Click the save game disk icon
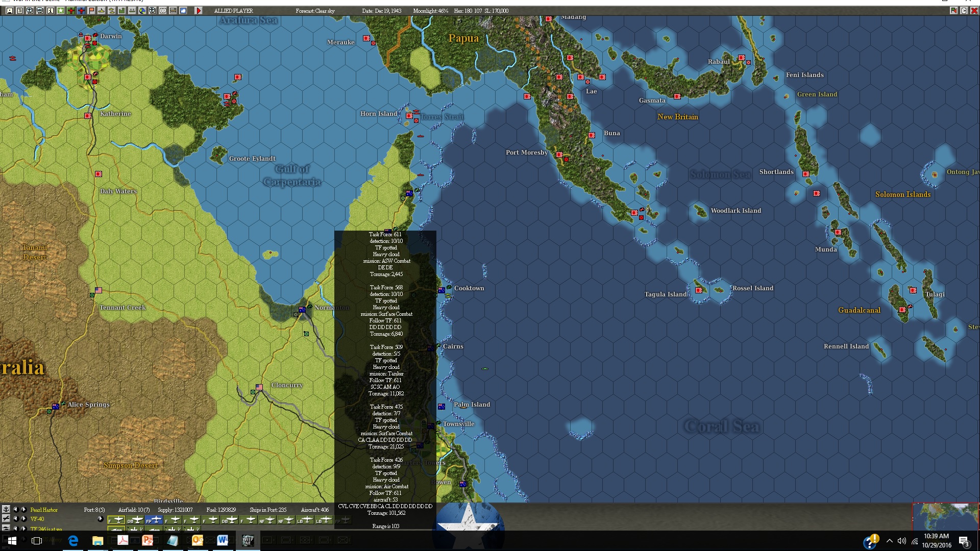This screenshot has height=551, width=980. tap(10, 10)
